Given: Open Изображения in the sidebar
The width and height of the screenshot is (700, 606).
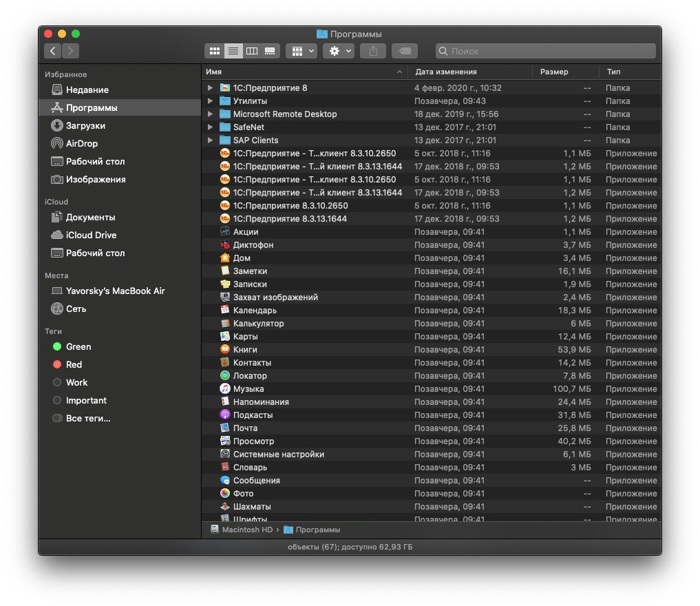Looking at the screenshot, I should [119, 179].
